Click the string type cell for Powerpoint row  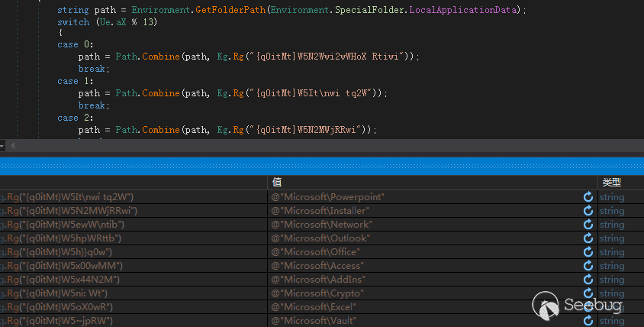[x=612, y=197]
